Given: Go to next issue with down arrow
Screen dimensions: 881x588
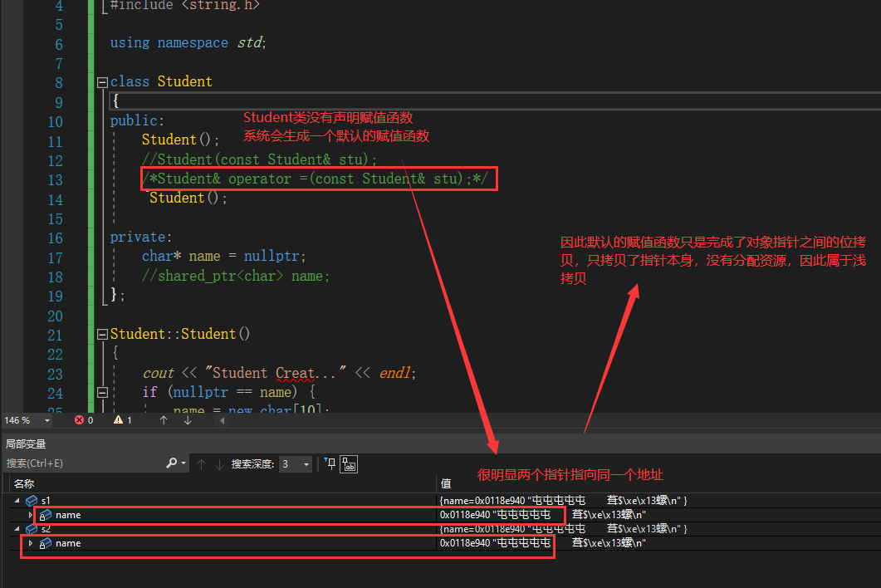Looking at the screenshot, I should [x=188, y=420].
